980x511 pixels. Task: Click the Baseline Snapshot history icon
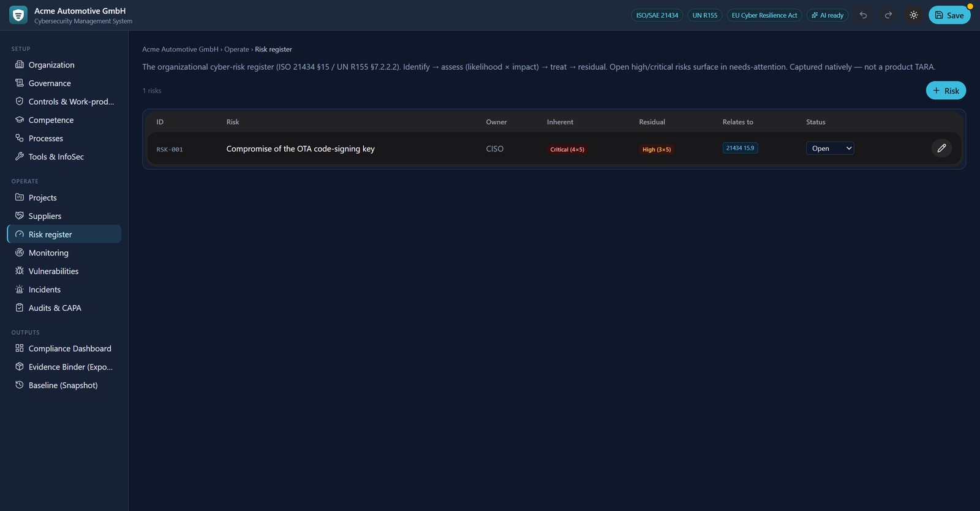[20, 385]
